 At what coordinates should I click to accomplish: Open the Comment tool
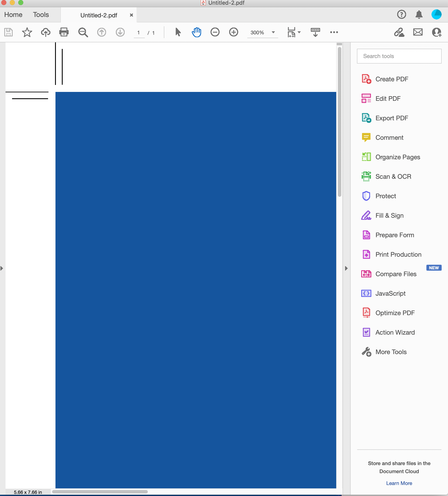click(x=389, y=137)
